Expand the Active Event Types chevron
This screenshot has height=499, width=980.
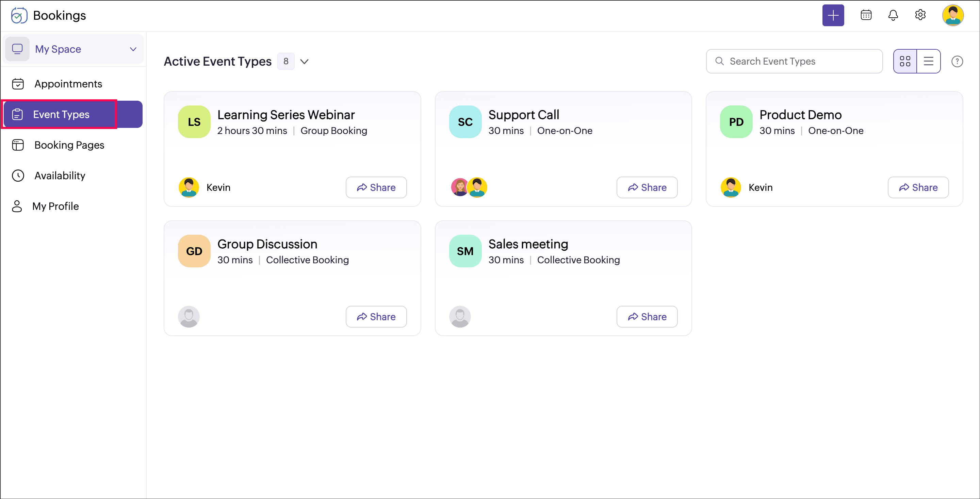click(304, 61)
